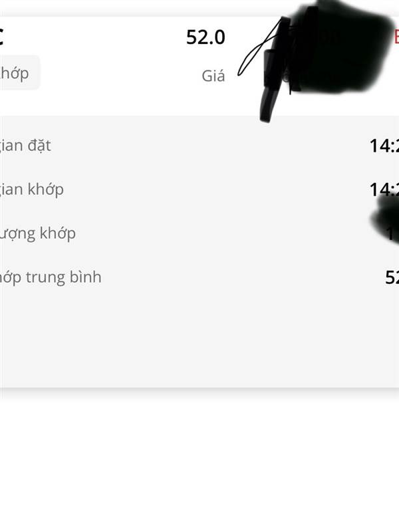Tap the 14:2 time in "gian khớp" row

(x=384, y=190)
